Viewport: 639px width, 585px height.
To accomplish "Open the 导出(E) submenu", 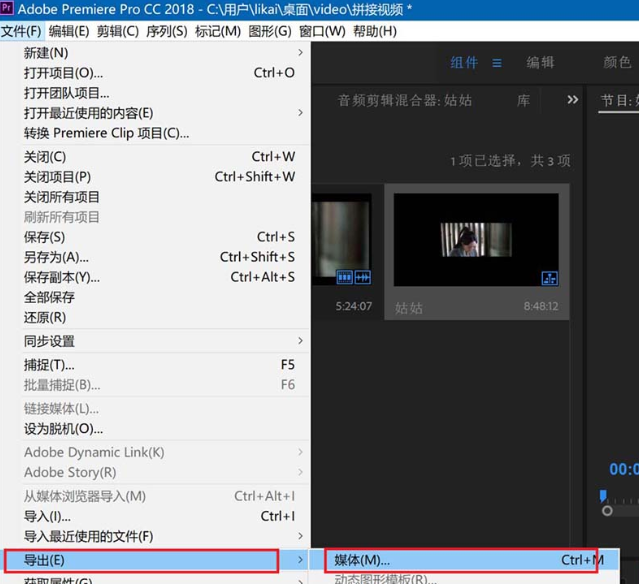I will 155,560.
